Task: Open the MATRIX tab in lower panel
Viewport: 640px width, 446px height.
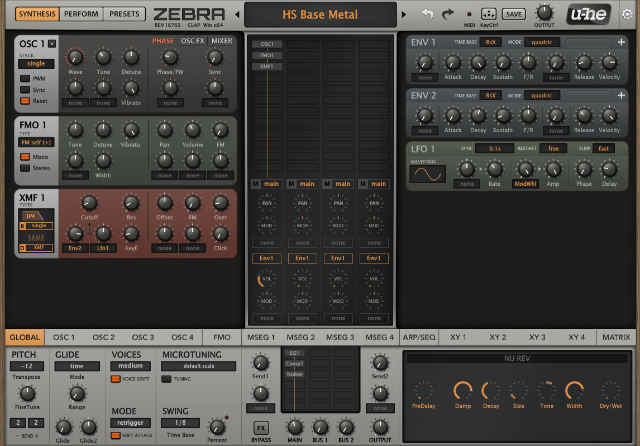Action: [614, 338]
